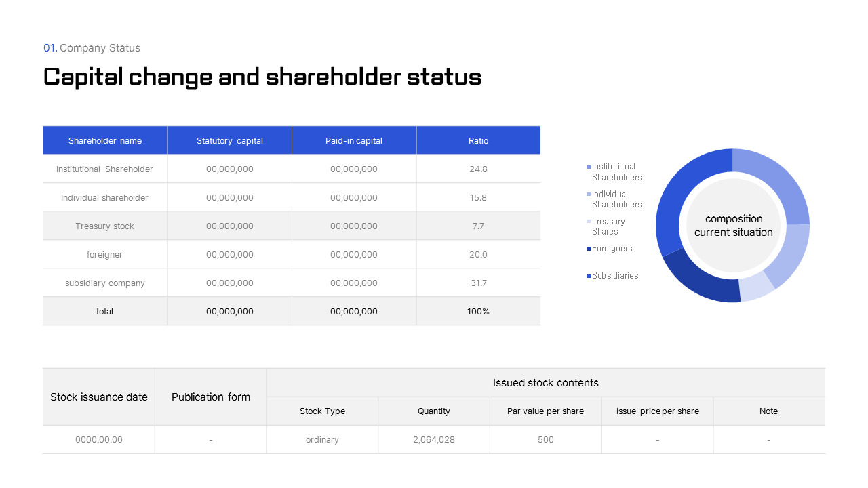This screenshot has width=868, height=488.
Task: Select the 'Ratio' column header
Action: pos(479,140)
